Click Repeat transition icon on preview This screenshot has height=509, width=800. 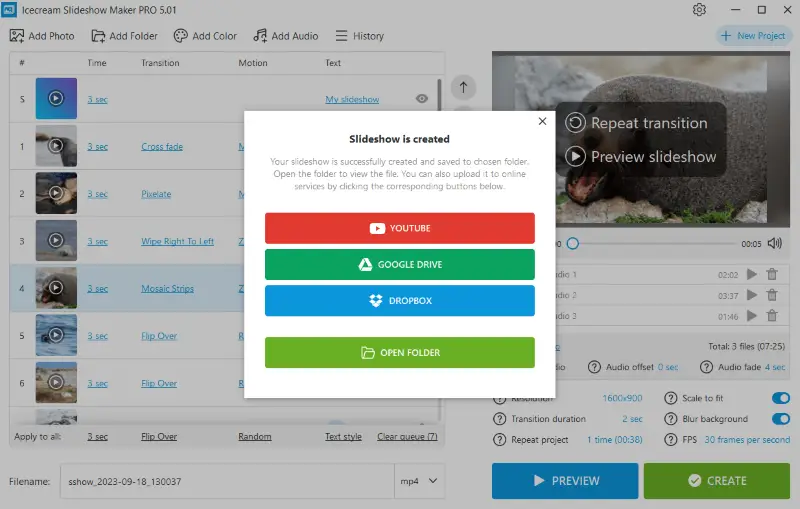click(575, 123)
